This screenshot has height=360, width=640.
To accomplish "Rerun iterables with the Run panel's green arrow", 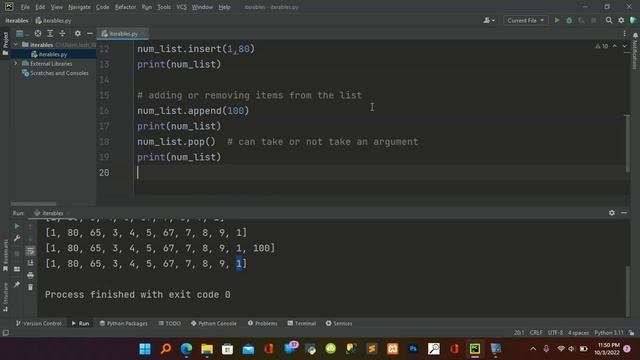I will [17, 226].
